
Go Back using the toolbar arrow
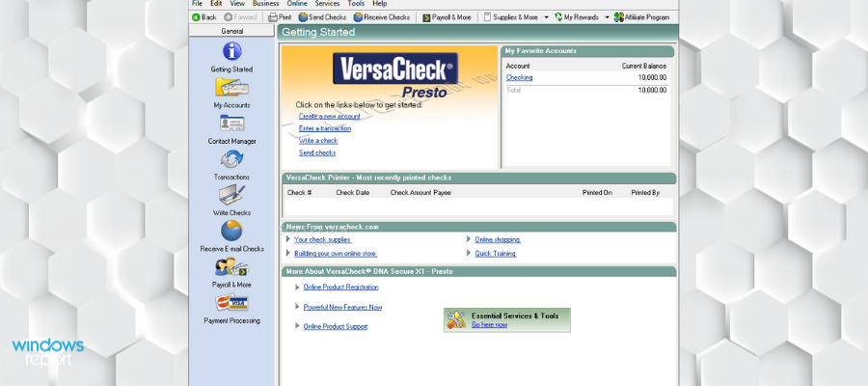(204, 17)
